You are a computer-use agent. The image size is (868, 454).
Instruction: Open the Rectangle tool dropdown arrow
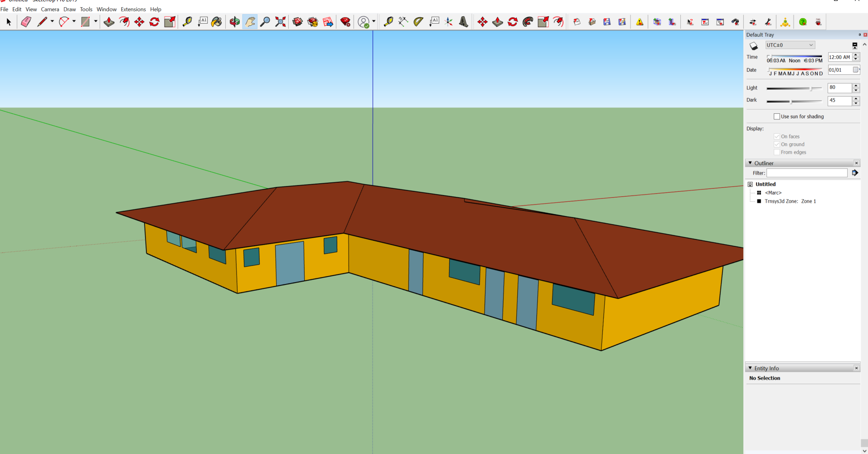96,21
